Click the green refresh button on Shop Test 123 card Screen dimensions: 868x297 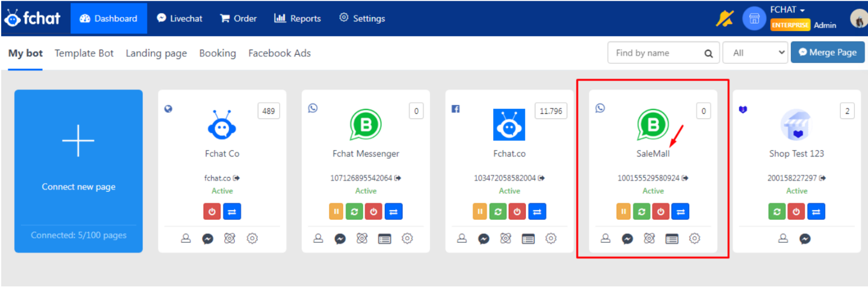(x=777, y=211)
